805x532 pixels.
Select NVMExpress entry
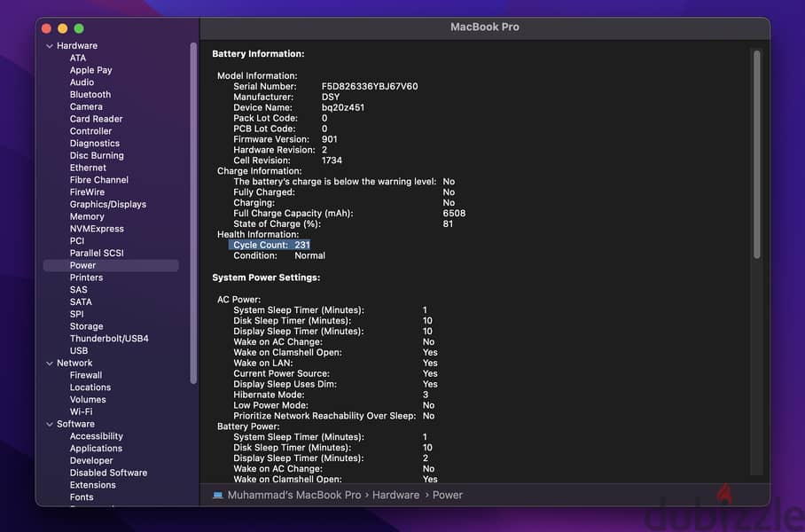click(97, 229)
